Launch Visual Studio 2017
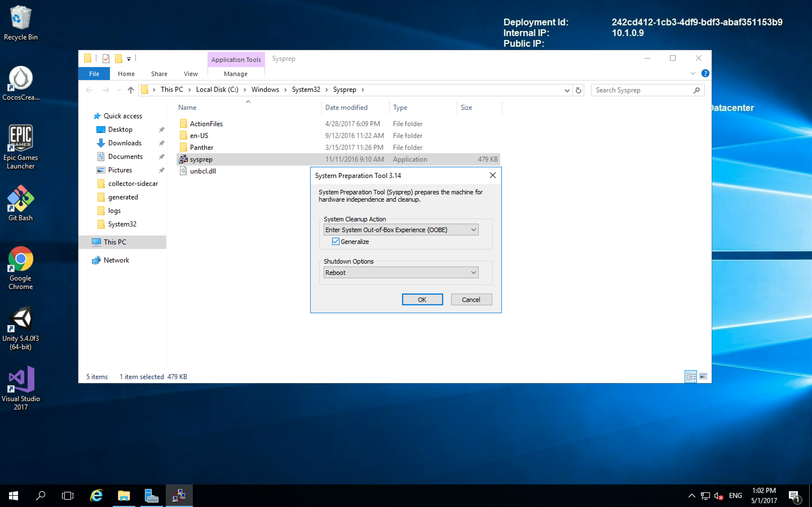 click(x=21, y=383)
